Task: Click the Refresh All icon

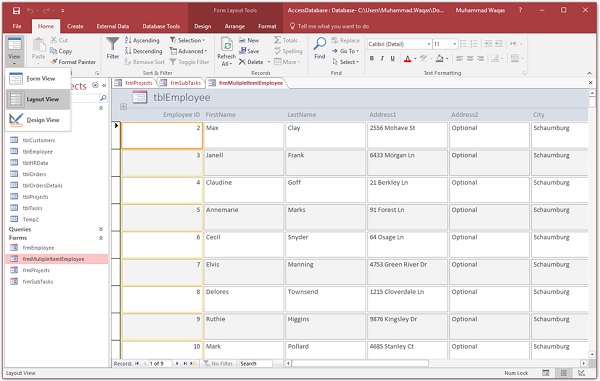Action: pyautogui.click(x=227, y=44)
